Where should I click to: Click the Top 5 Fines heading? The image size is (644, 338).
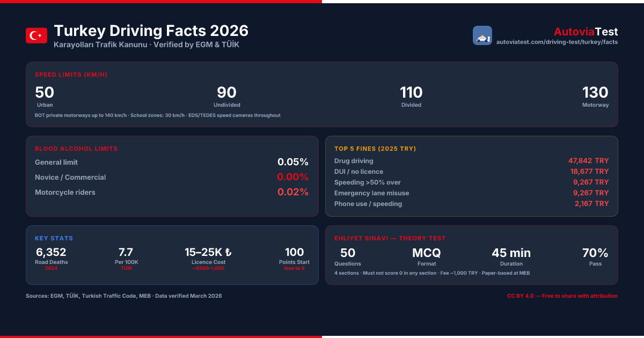[375, 149]
